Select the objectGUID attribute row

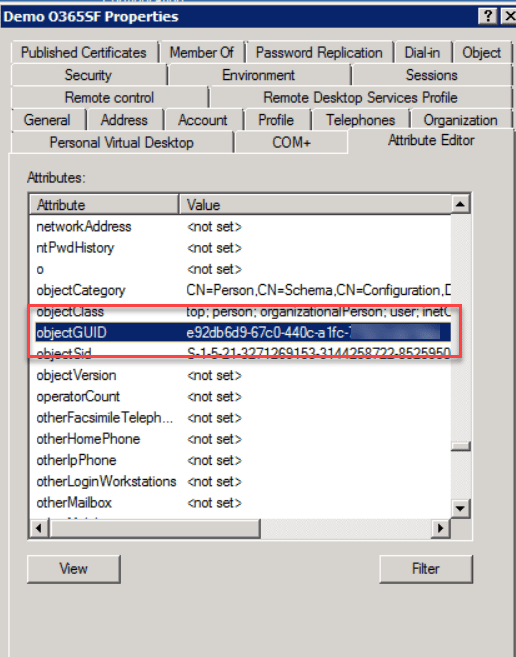(x=240, y=333)
